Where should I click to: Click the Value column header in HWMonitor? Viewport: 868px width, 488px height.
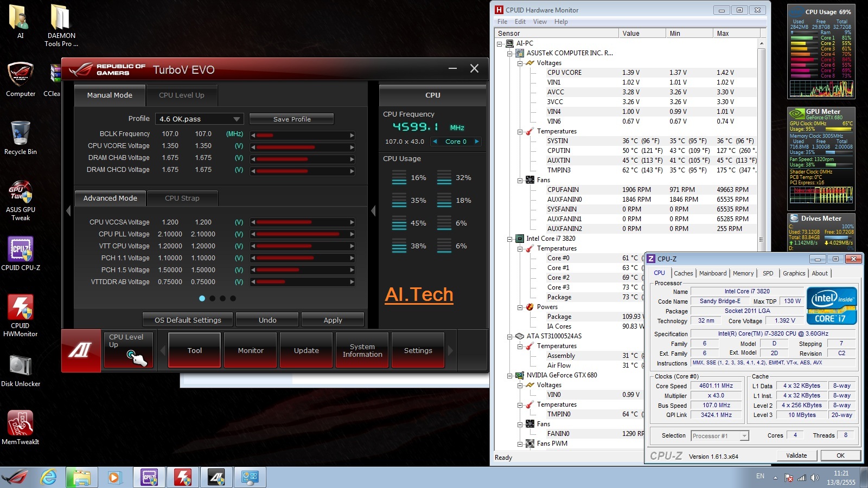click(642, 34)
